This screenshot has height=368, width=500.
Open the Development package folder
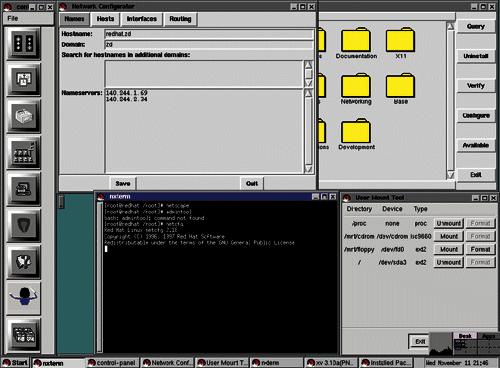point(356,134)
